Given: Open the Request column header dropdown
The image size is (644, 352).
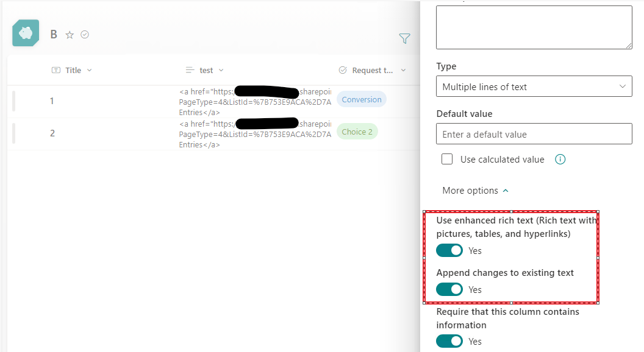Looking at the screenshot, I should pos(404,69).
